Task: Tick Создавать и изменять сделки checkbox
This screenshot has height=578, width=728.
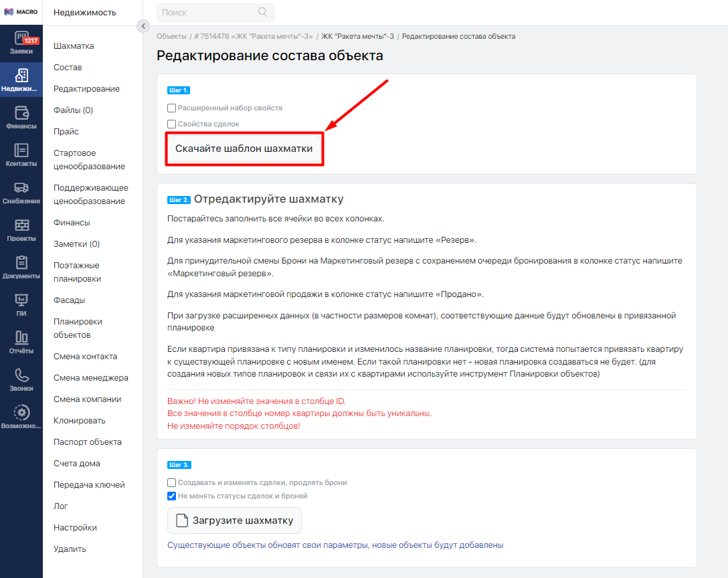Action: coord(171,482)
